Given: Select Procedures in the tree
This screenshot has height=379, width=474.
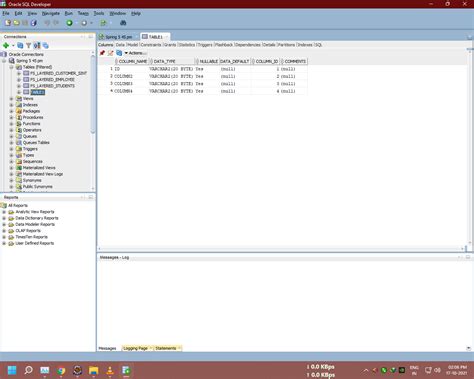Looking at the screenshot, I should [x=33, y=117].
